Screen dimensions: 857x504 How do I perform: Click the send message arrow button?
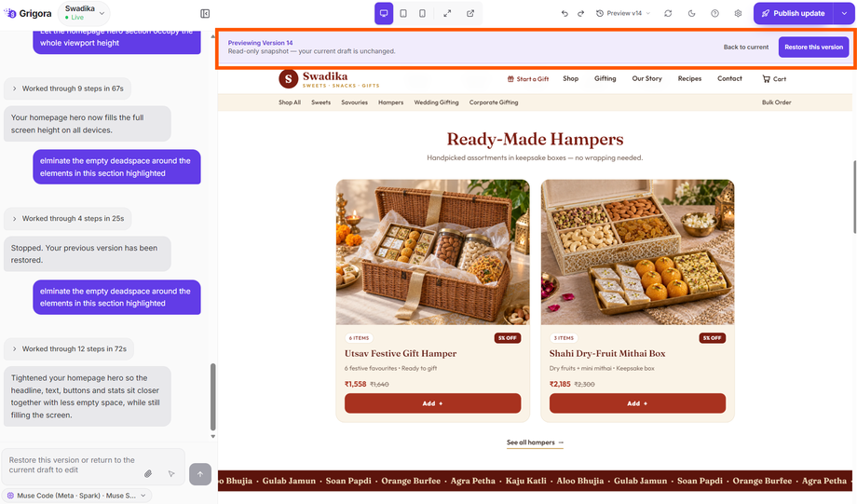pos(200,474)
